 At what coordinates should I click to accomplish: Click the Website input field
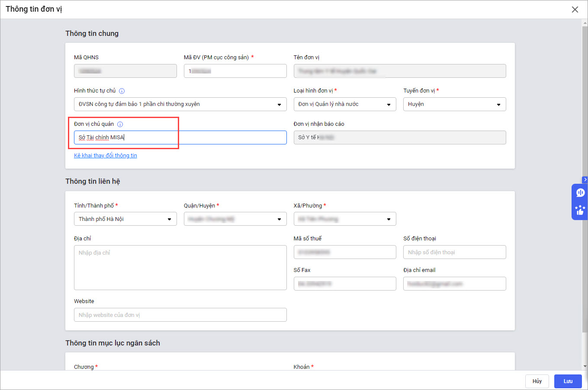(x=180, y=315)
